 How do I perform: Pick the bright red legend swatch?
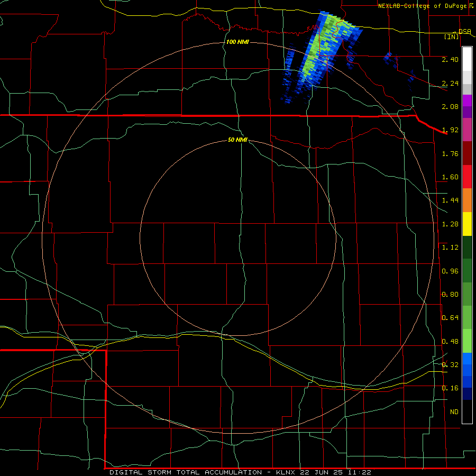pos(467,177)
